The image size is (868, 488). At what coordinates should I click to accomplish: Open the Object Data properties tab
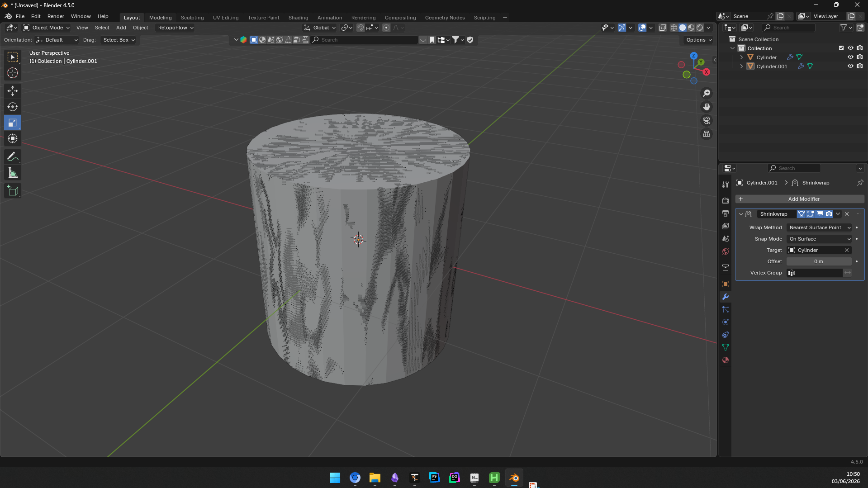tap(726, 347)
